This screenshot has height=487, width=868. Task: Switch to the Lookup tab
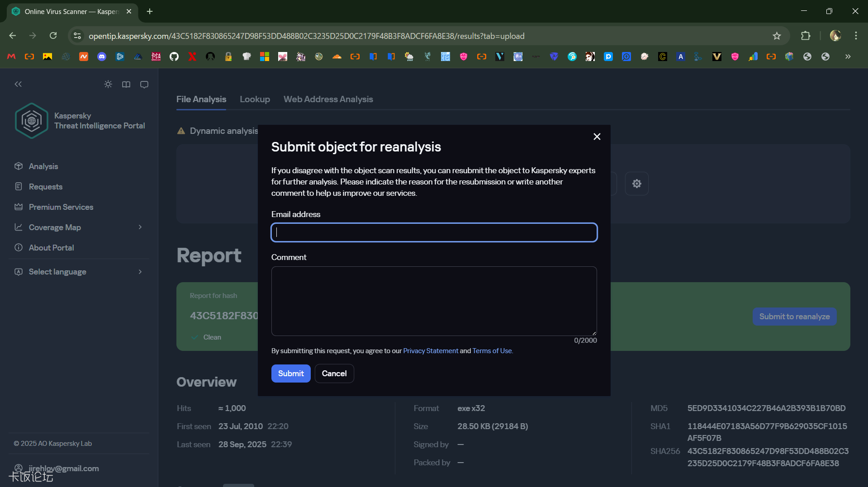click(x=255, y=99)
